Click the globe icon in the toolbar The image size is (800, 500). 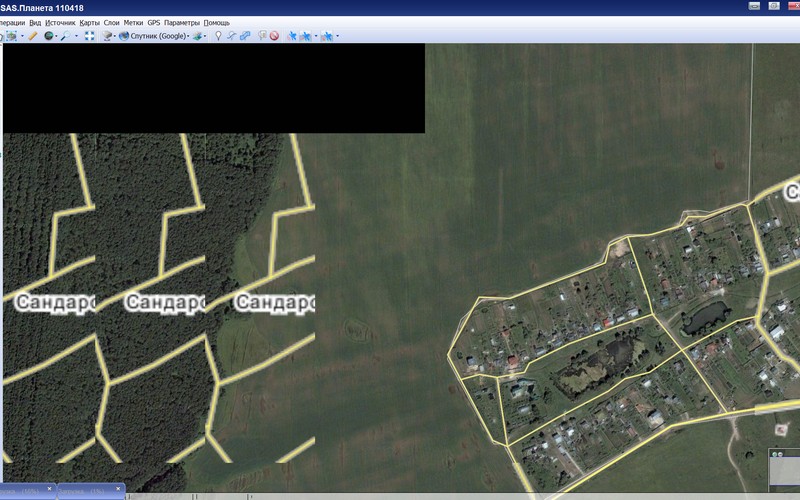point(48,35)
